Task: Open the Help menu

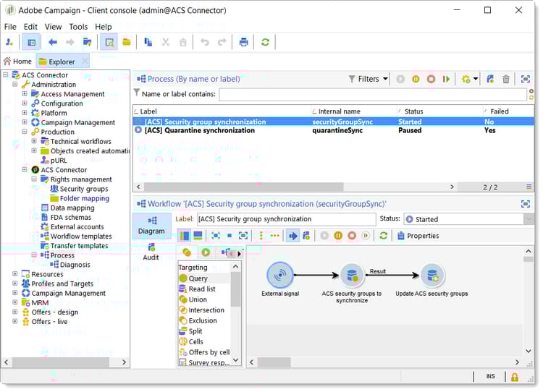Action: 104,27
